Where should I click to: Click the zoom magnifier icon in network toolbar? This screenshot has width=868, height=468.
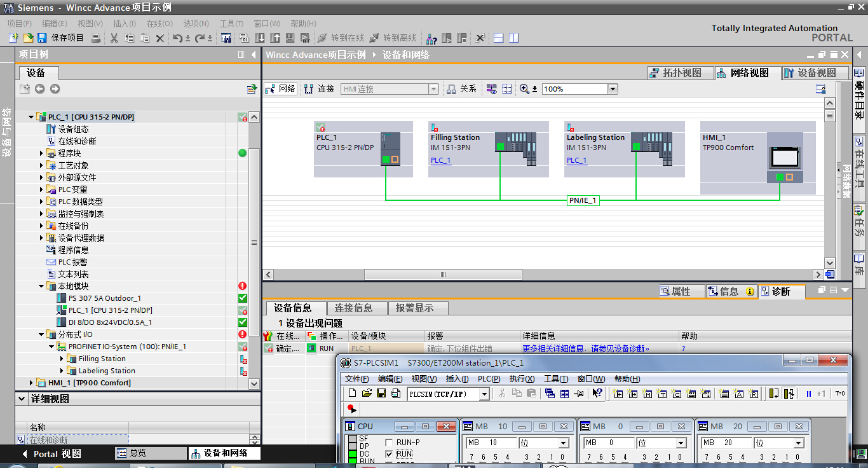pos(524,89)
